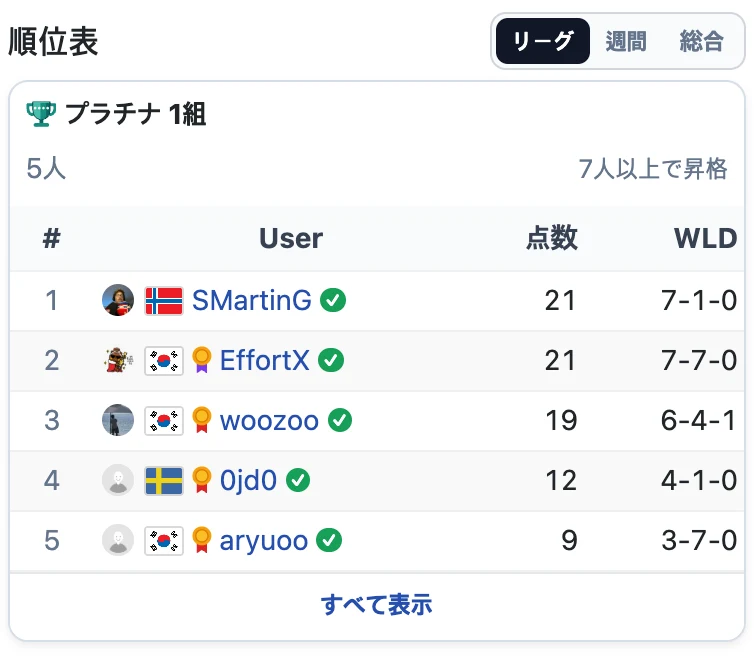Open EffortX's profile link
The image size is (754, 656).
[x=264, y=360]
